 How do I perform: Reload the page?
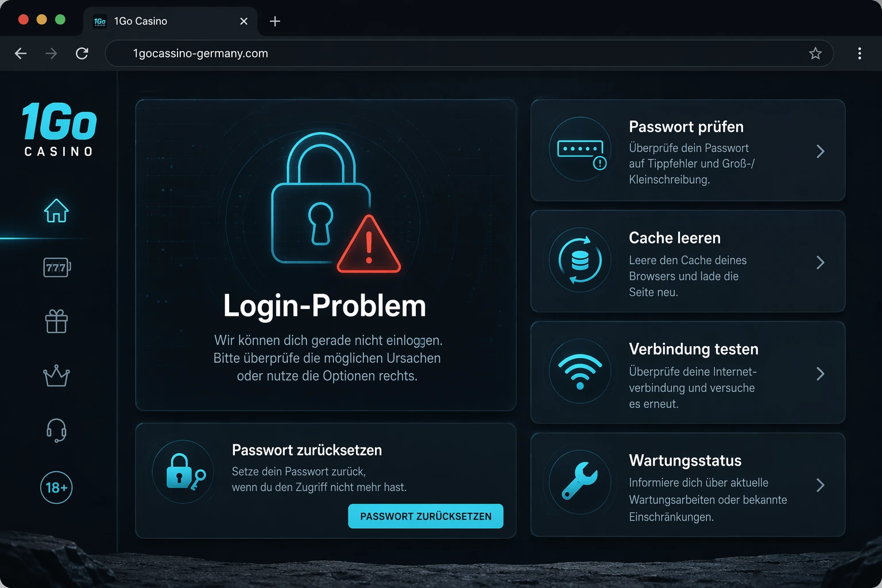click(x=82, y=53)
